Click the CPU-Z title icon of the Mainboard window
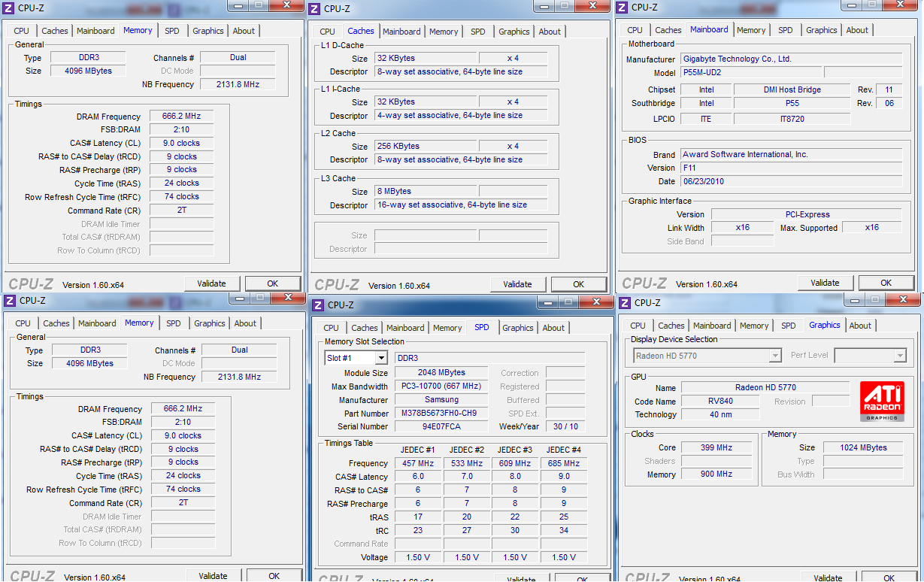 [x=623, y=7]
